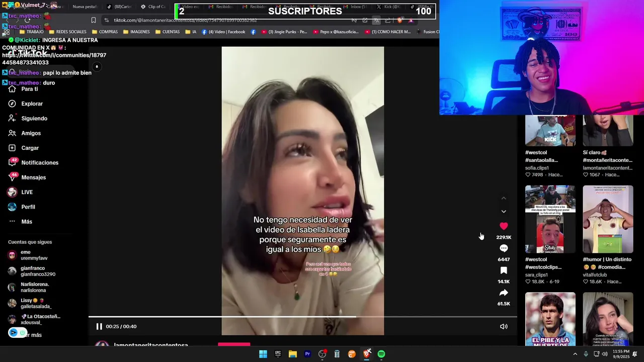Open (4) Video | Facebook bookmark
Viewport: 644px width, 362px height.
223,32
